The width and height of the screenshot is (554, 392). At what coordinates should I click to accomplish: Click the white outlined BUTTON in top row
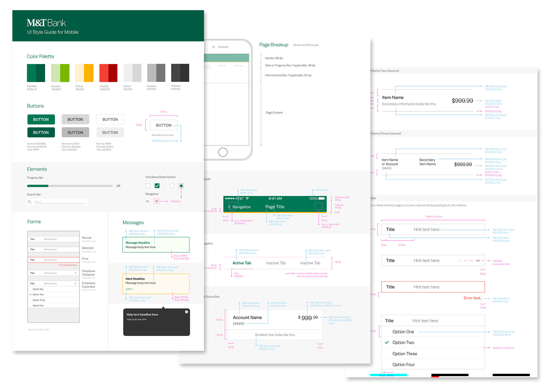tap(110, 119)
